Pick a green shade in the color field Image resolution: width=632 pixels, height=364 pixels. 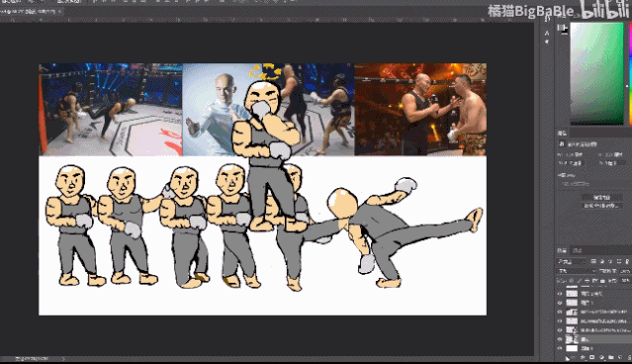click(x=596, y=72)
